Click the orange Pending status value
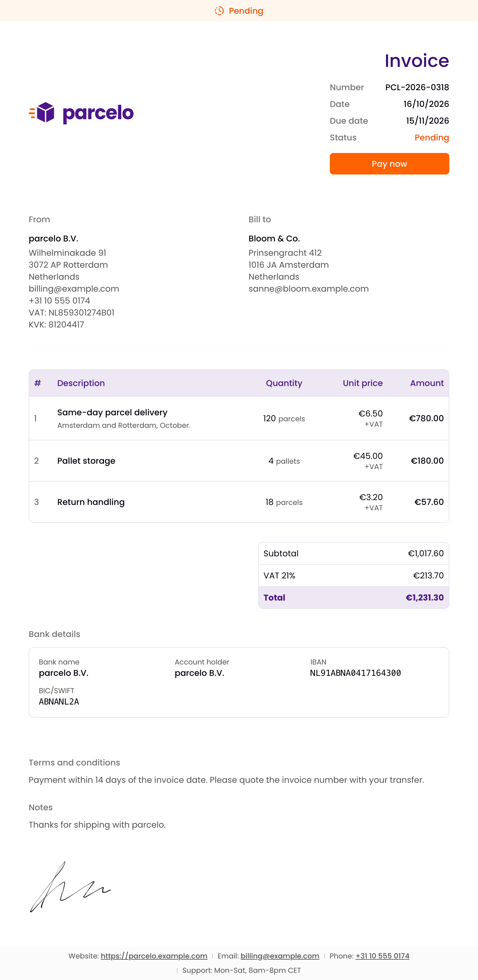 [x=432, y=137]
